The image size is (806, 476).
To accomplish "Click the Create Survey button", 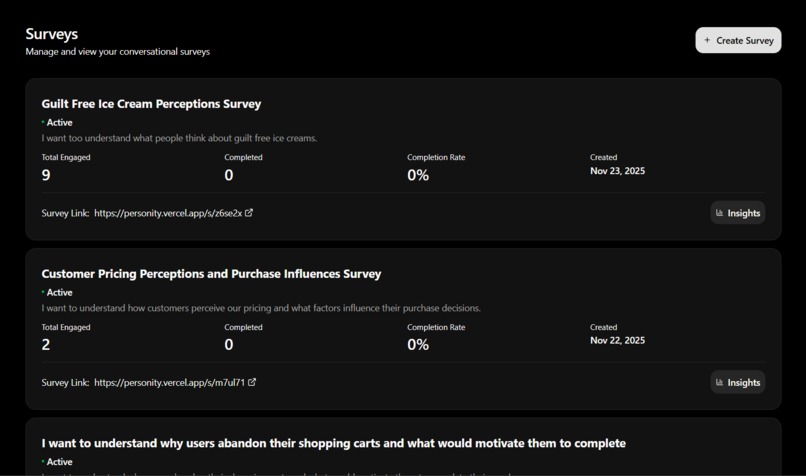I will click(x=738, y=40).
